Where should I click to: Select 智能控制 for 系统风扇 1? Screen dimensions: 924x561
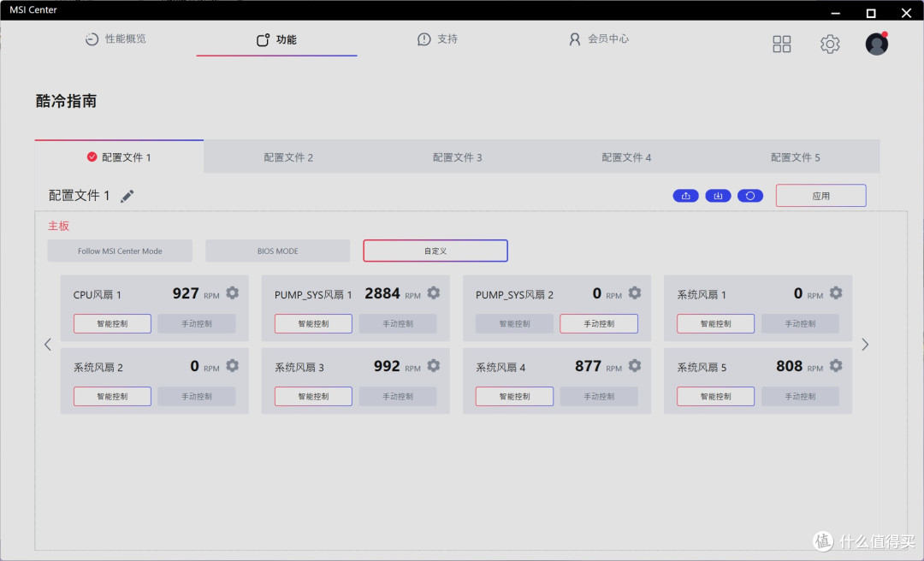715,323
